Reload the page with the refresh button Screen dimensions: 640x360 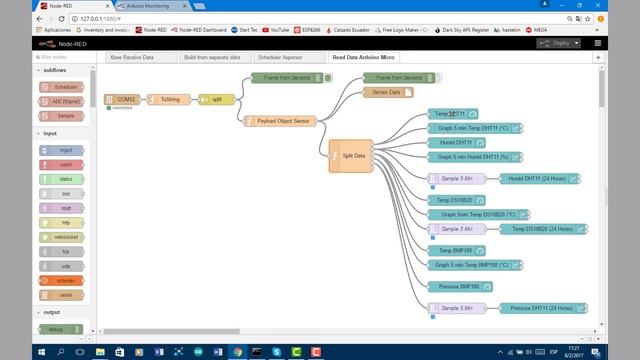click(62, 19)
